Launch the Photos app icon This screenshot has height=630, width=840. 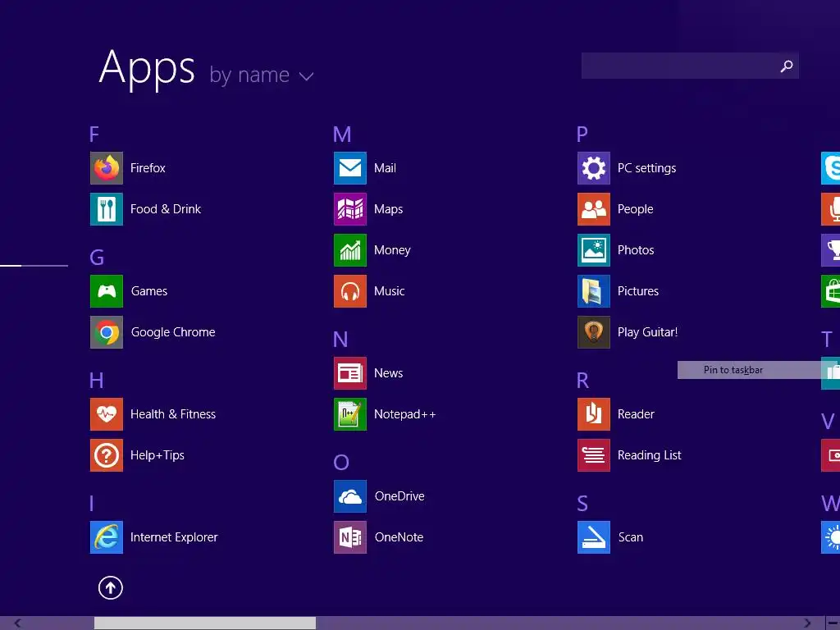[594, 250]
